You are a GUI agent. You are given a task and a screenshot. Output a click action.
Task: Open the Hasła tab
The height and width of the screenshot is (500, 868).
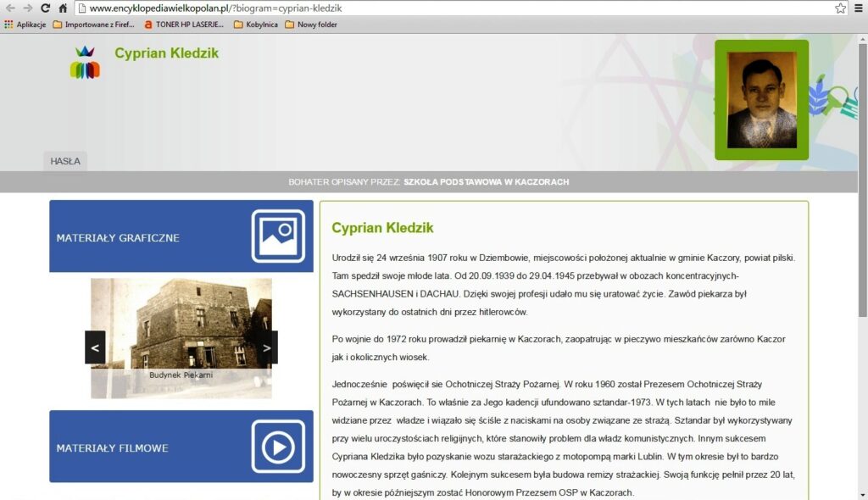click(x=65, y=161)
